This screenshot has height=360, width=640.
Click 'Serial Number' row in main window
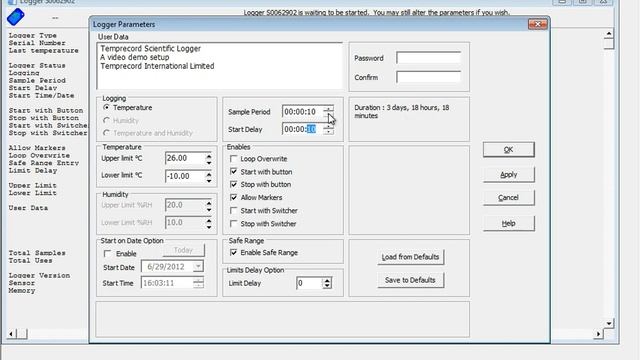coord(37,43)
